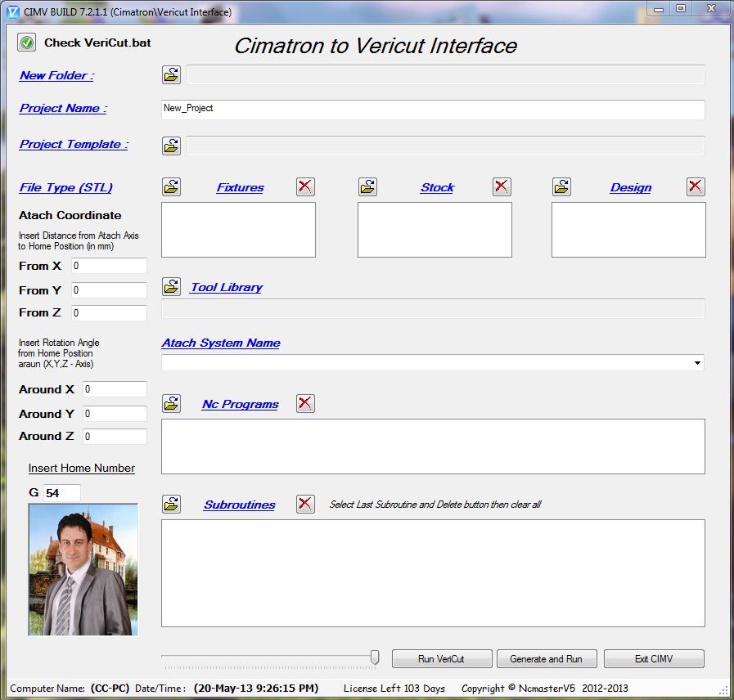This screenshot has width=734, height=700.
Task: Click the CIMV title bar app icon
Action: (x=12, y=11)
